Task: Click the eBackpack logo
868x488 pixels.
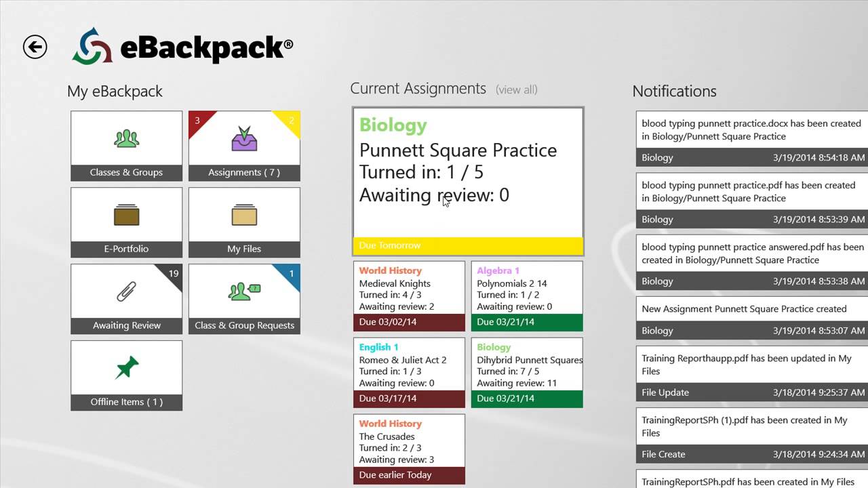Action: click(184, 46)
